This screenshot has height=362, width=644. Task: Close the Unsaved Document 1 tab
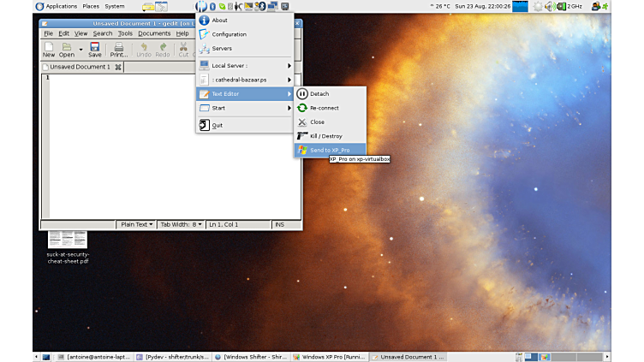118,67
